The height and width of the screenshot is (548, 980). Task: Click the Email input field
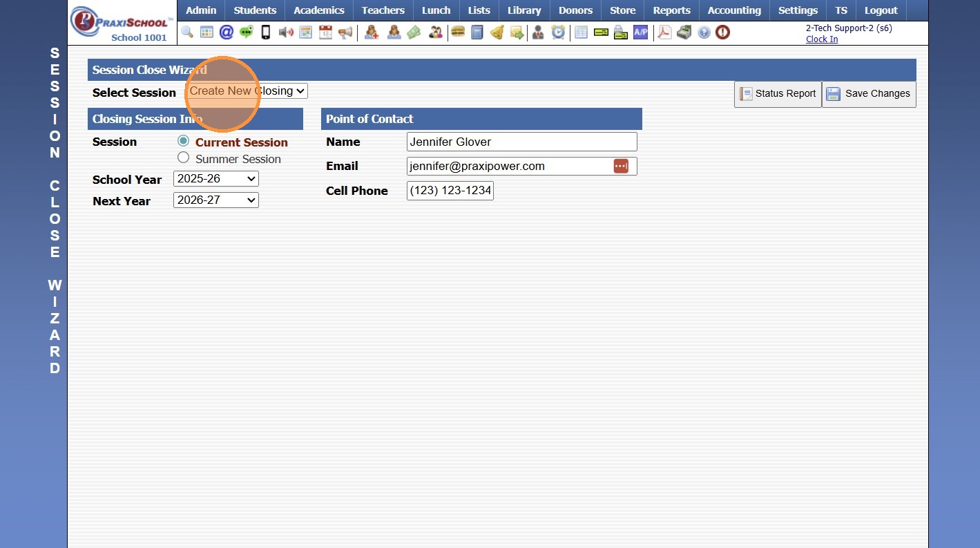(x=522, y=166)
